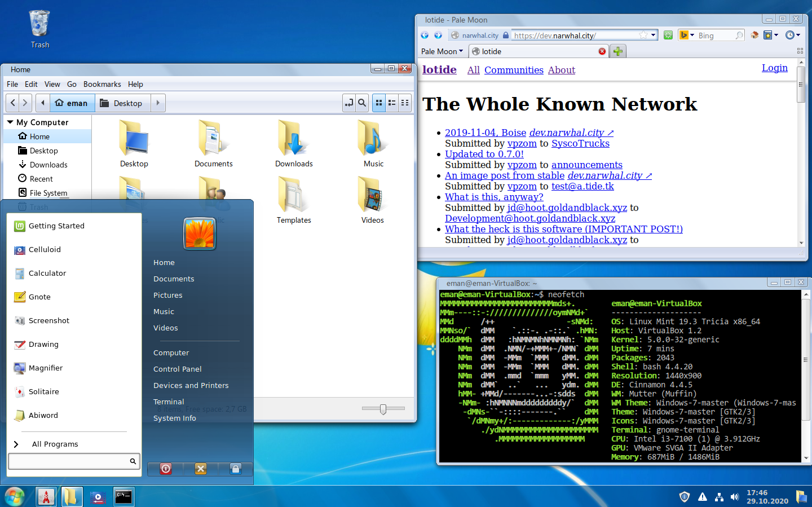The width and height of the screenshot is (812, 507).
Task: Switch file manager to list view
Action: click(x=392, y=103)
